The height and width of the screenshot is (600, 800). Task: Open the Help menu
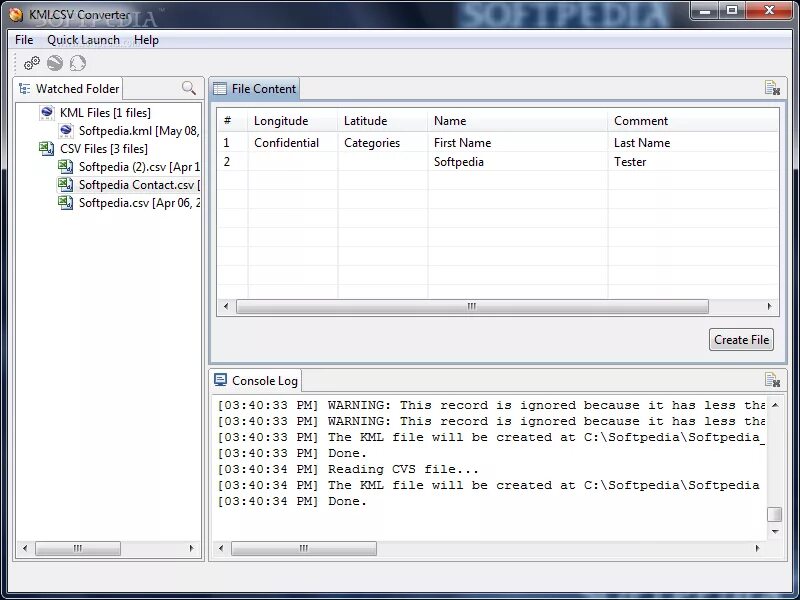coord(146,40)
